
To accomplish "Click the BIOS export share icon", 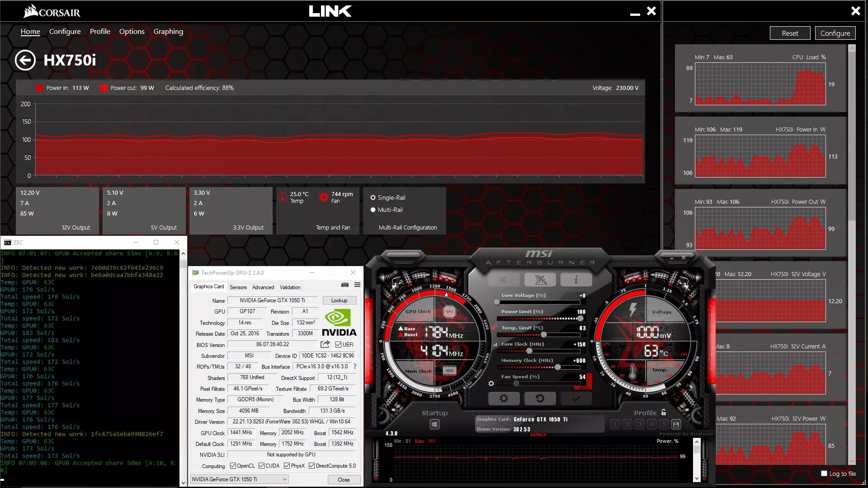I will (x=325, y=344).
